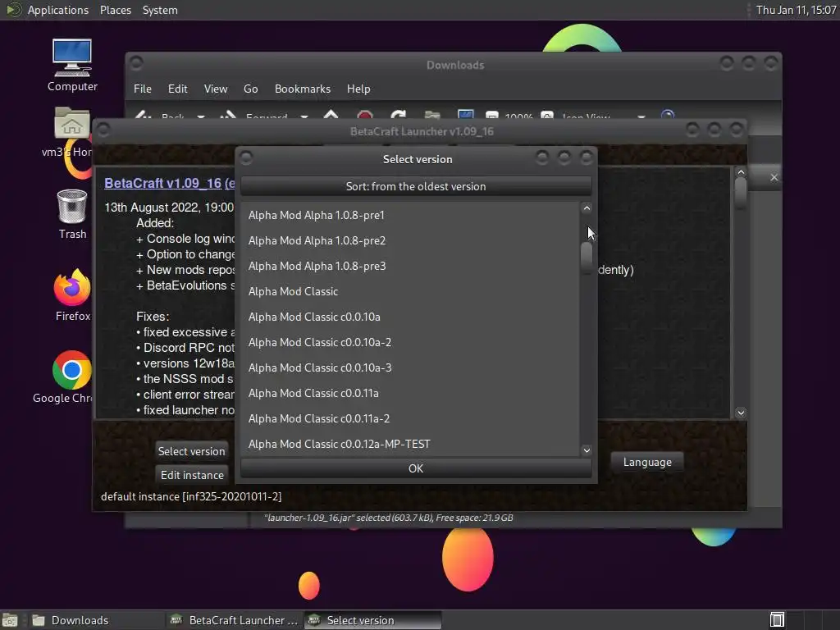Open the Downloads window menu button

[136, 63]
